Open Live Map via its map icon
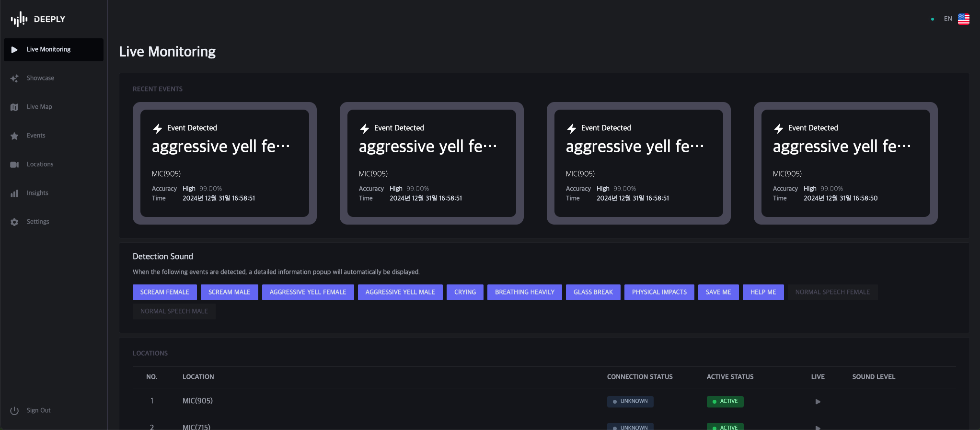 pyautogui.click(x=14, y=107)
